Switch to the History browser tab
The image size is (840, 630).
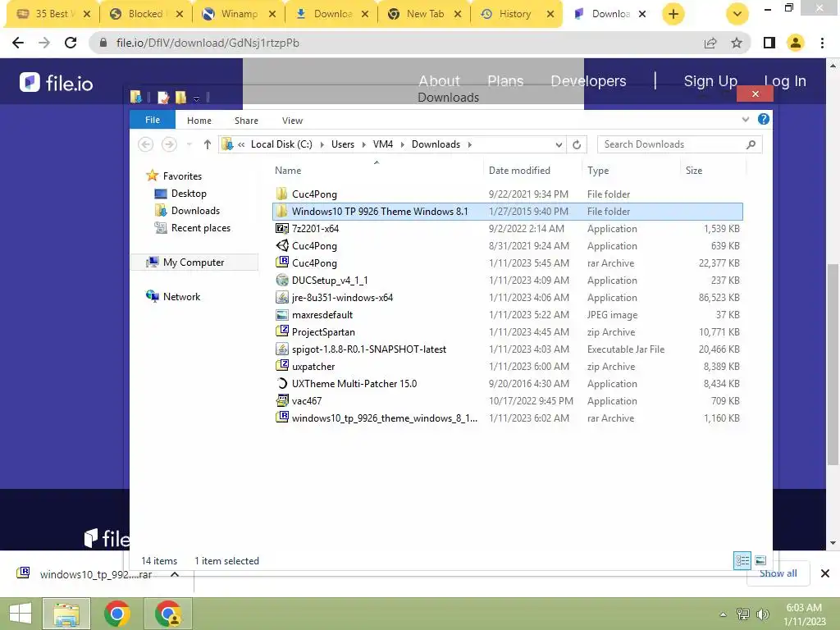pyautogui.click(x=514, y=14)
